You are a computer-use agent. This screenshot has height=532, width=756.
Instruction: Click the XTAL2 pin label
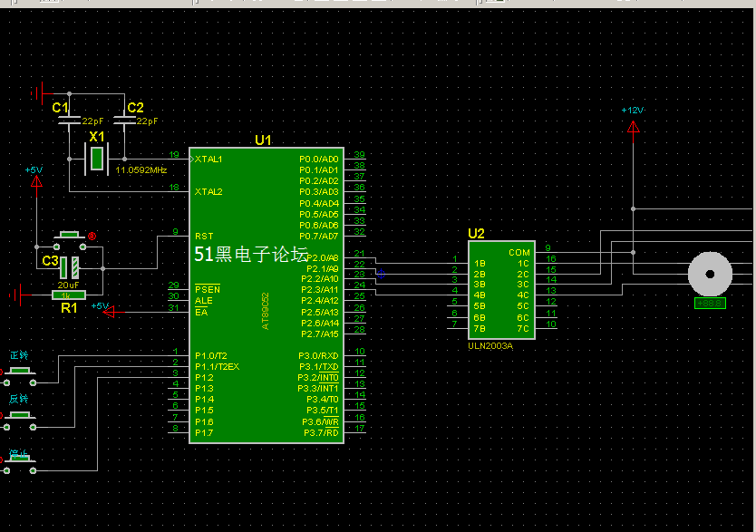pyautogui.click(x=208, y=192)
